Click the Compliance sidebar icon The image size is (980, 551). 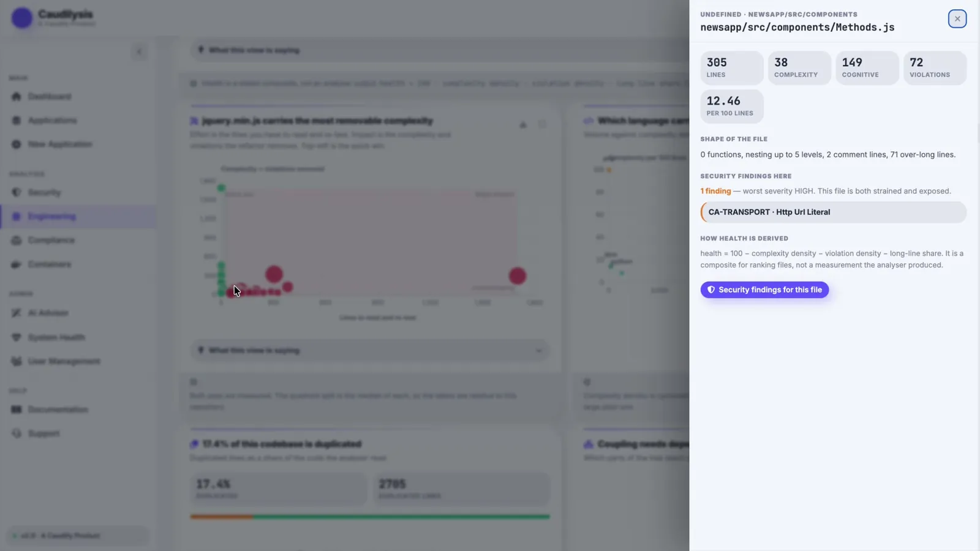17,241
